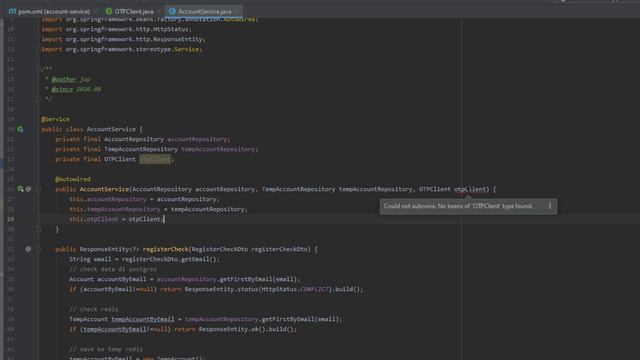640x360 pixels.
Task: Collapse the registerCheck method
Action: (38, 249)
